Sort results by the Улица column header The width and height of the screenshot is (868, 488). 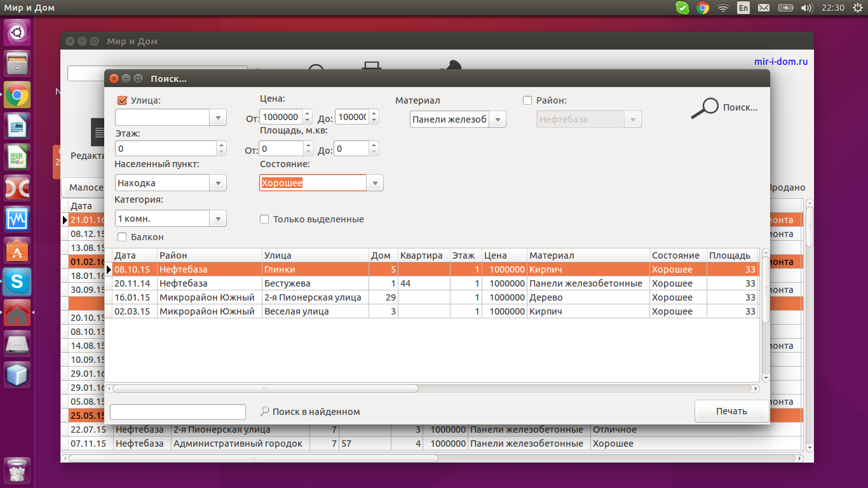coord(316,255)
